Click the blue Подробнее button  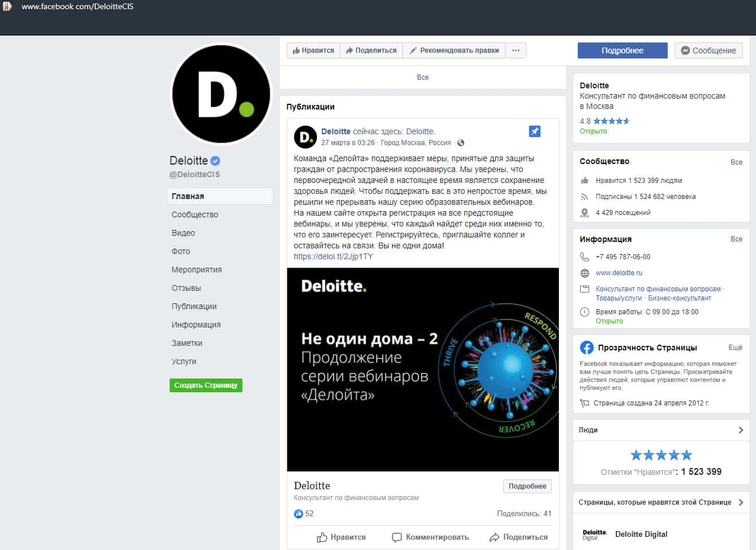coord(622,50)
